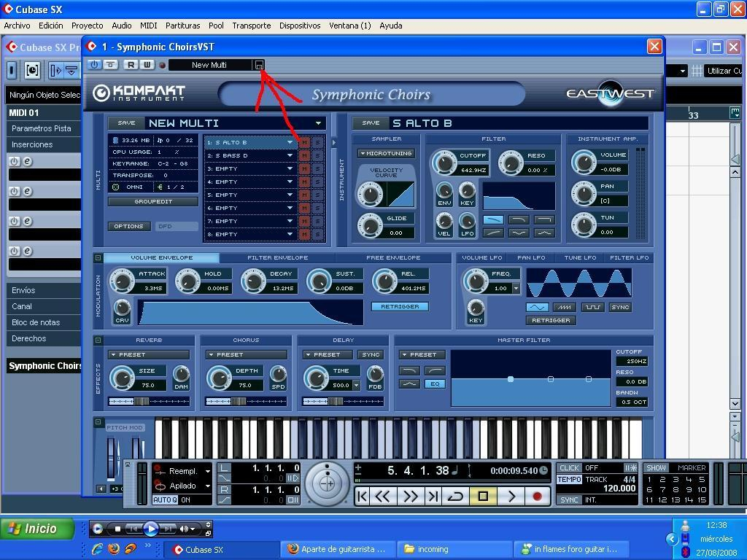Image resolution: width=747 pixels, height=560 pixels.
Task: Toggle the transport Cycle loop button
Action: [x=455, y=497]
